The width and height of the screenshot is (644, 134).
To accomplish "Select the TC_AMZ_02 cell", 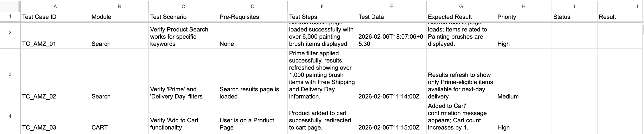I will (55, 75).
